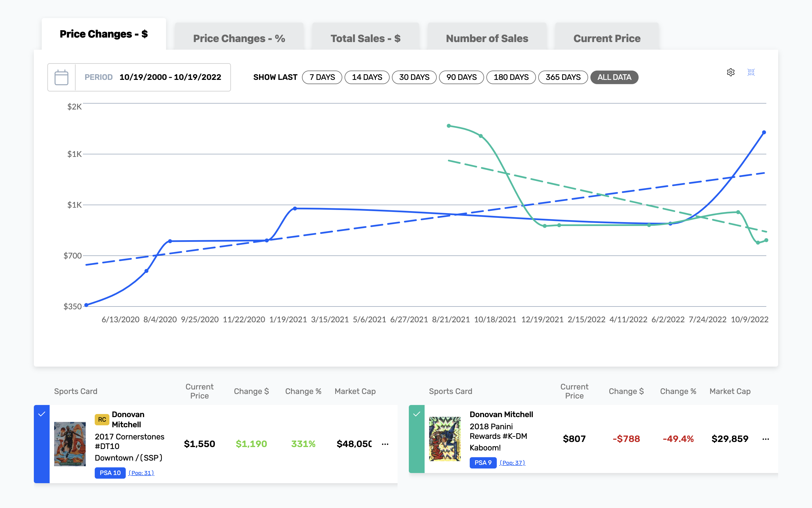The height and width of the screenshot is (508, 812).
Task: Click the 6/13/2020 axis date label
Action: coord(120,319)
